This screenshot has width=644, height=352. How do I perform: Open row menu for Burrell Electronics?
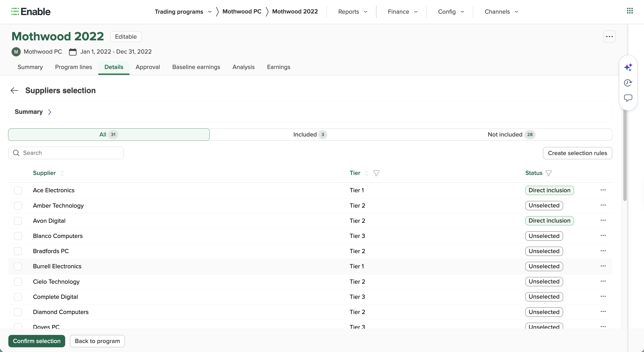click(603, 266)
